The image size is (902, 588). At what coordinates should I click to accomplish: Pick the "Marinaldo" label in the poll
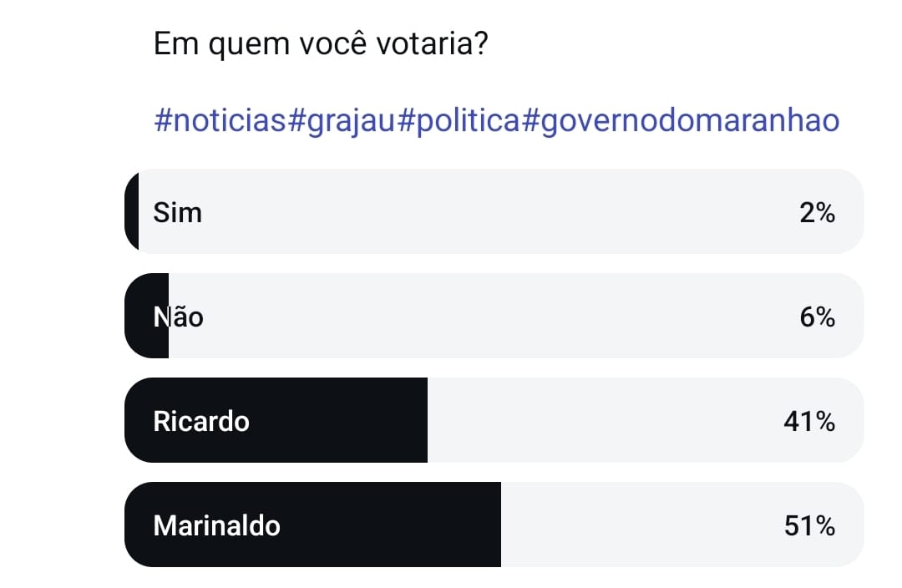pyautogui.click(x=217, y=526)
